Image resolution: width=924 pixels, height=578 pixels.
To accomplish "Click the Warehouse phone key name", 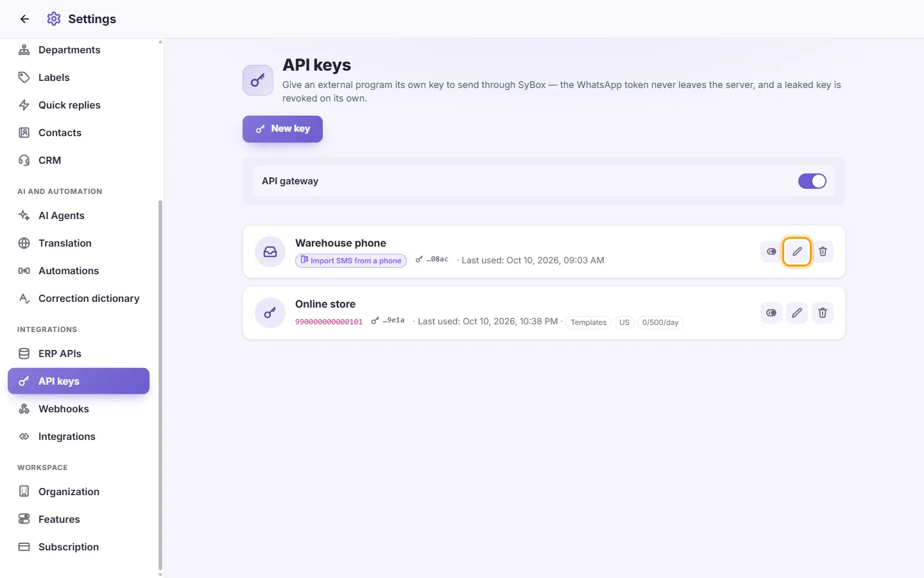I will click(341, 243).
